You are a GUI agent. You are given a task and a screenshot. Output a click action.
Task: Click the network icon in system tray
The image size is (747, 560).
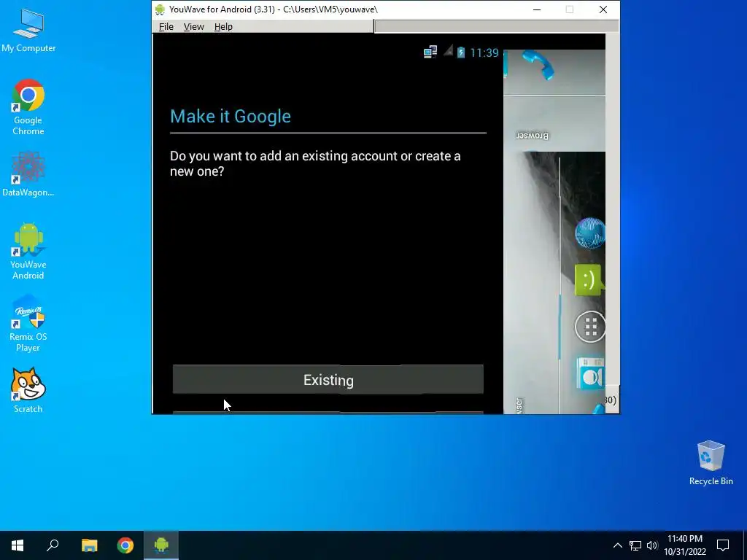635,545
